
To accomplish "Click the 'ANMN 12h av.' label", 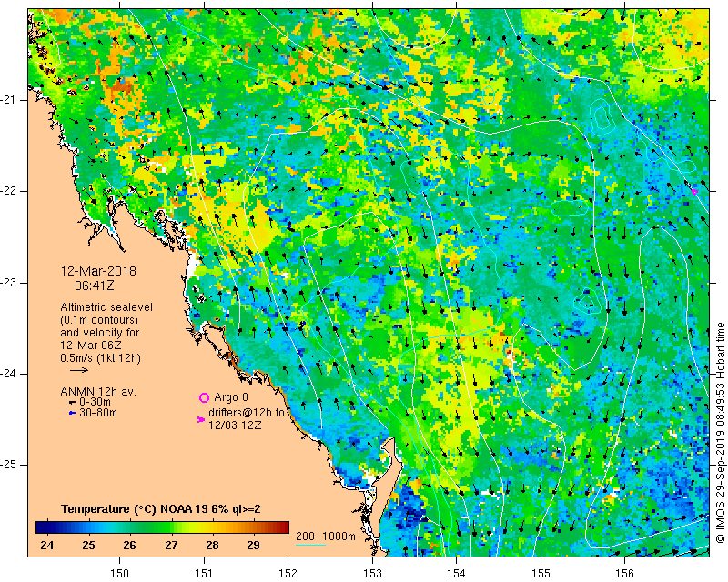I will click(98, 392).
